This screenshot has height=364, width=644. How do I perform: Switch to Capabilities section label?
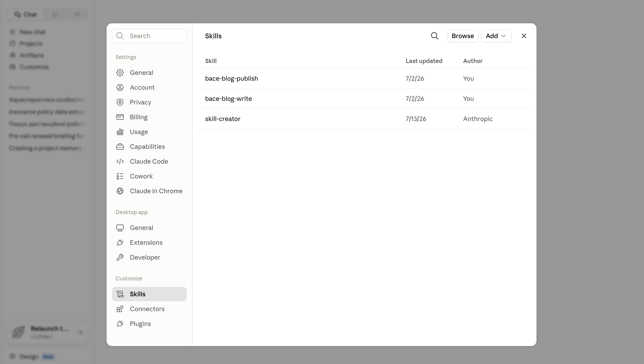147,146
